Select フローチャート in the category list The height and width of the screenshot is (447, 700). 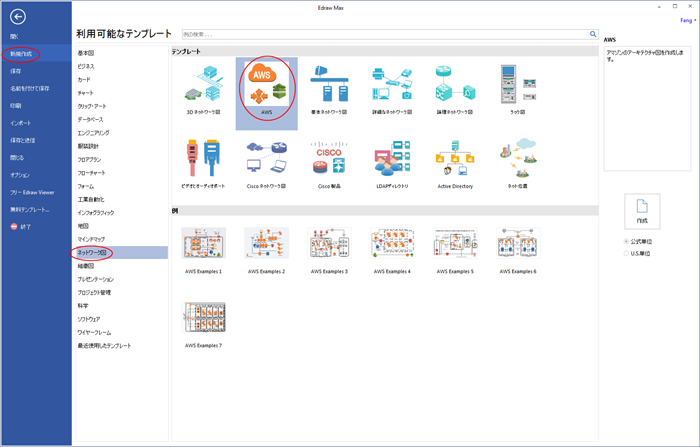(x=93, y=172)
